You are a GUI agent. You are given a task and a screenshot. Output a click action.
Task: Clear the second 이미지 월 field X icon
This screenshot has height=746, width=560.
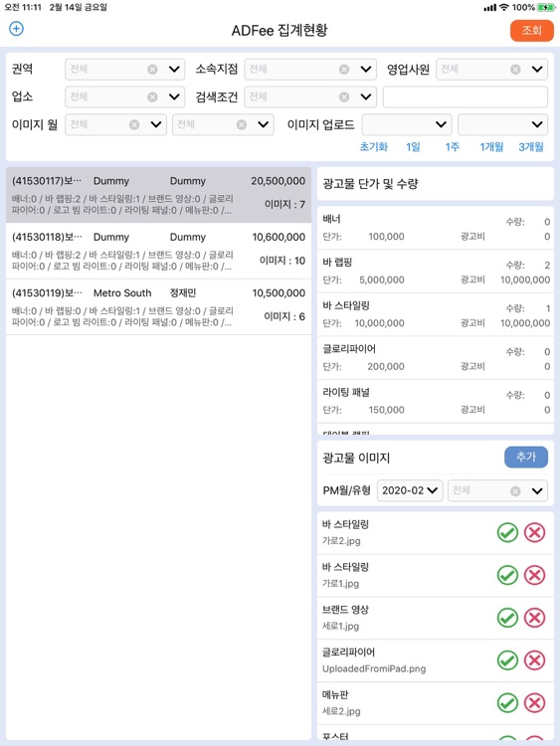[242, 124]
